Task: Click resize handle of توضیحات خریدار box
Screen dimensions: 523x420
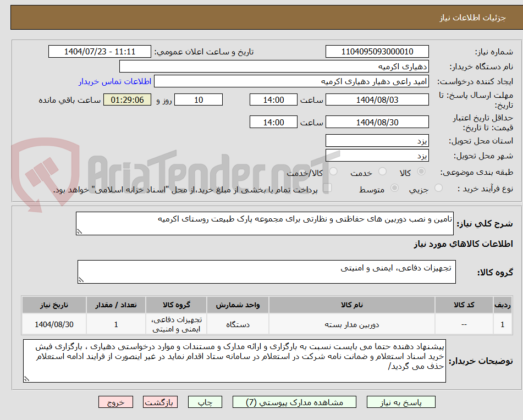Action: tap(27, 379)
